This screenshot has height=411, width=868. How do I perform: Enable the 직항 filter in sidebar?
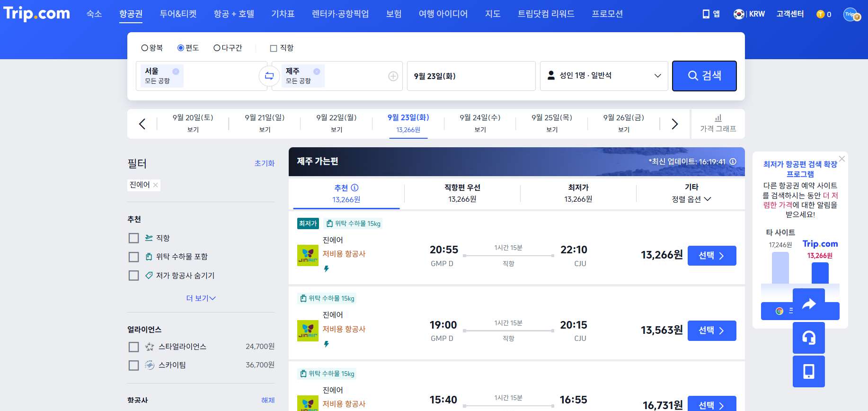pyautogui.click(x=134, y=238)
